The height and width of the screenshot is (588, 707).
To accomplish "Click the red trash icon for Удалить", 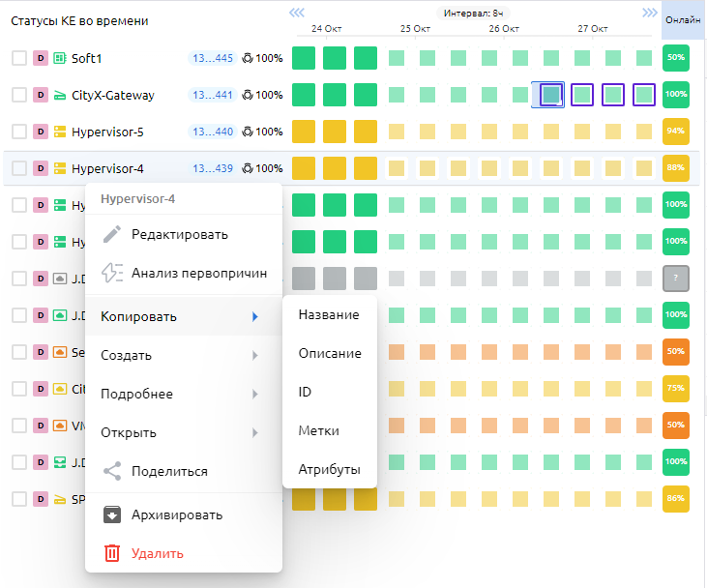I will [113, 553].
